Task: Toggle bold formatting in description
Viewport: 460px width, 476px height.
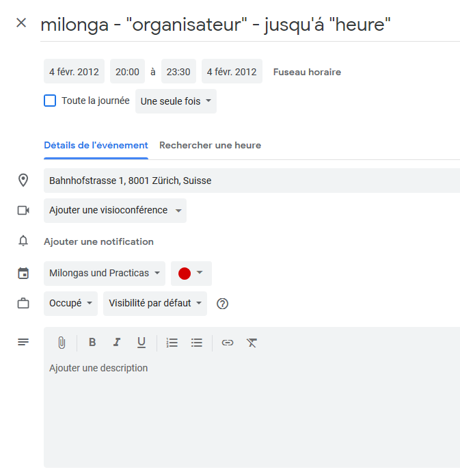Action: (x=92, y=343)
